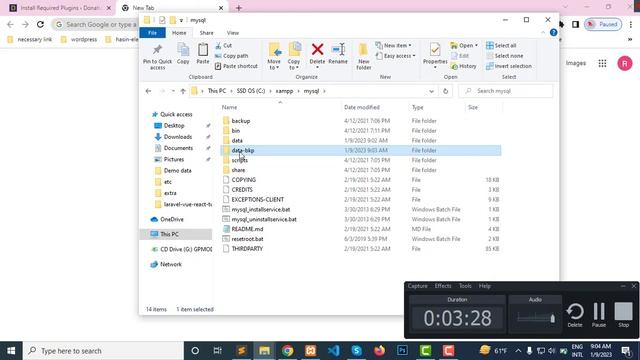Select the backup folder
Screen dimensions: 640x360
pos(241,121)
